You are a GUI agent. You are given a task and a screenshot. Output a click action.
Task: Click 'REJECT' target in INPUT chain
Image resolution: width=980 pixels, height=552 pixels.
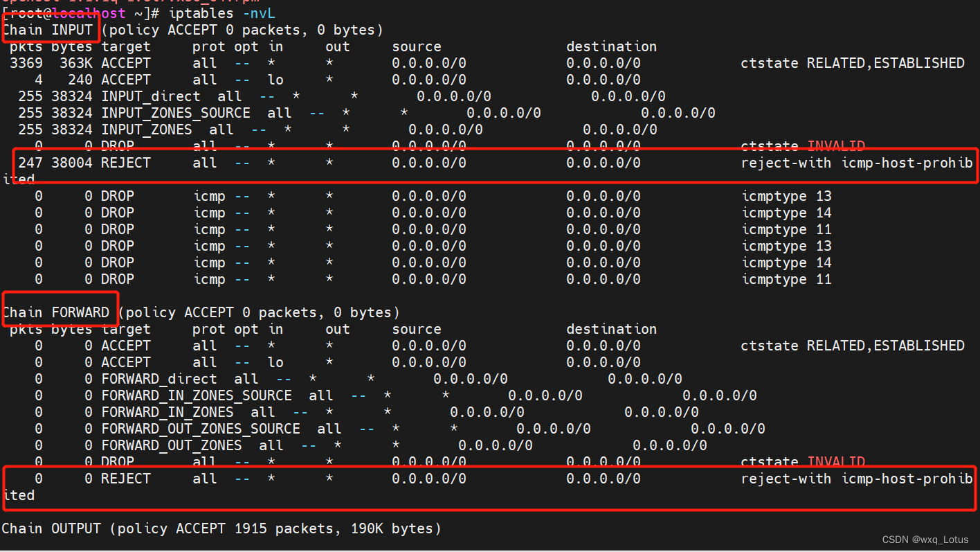(126, 163)
